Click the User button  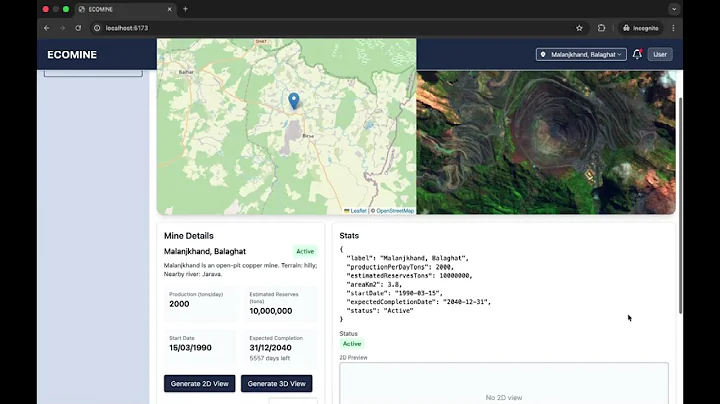click(x=660, y=54)
